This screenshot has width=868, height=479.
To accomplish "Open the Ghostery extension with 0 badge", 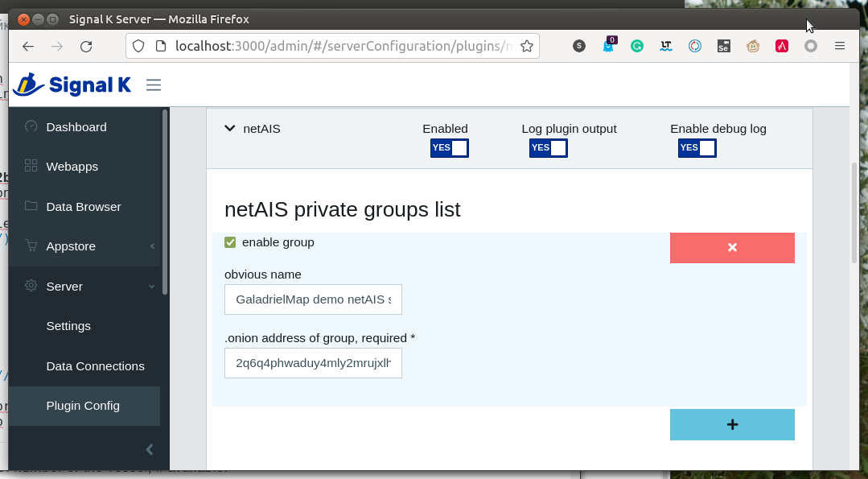I will click(x=608, y=45).
